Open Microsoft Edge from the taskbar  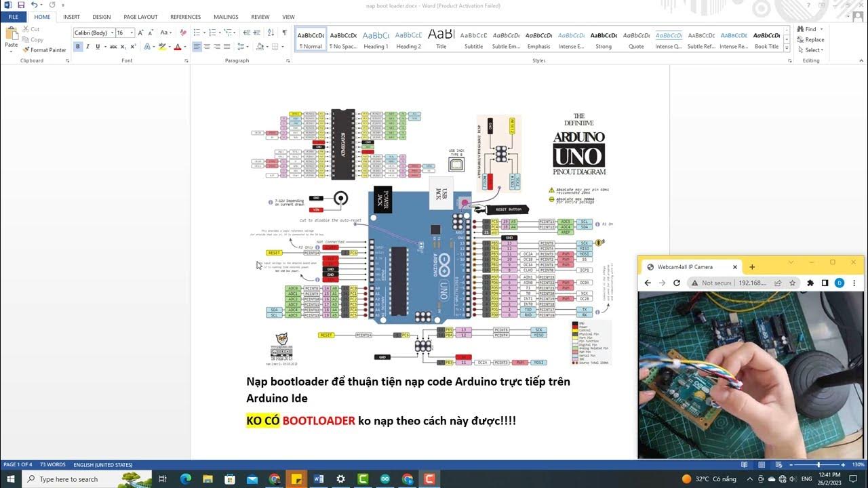(x=186, y=479)
